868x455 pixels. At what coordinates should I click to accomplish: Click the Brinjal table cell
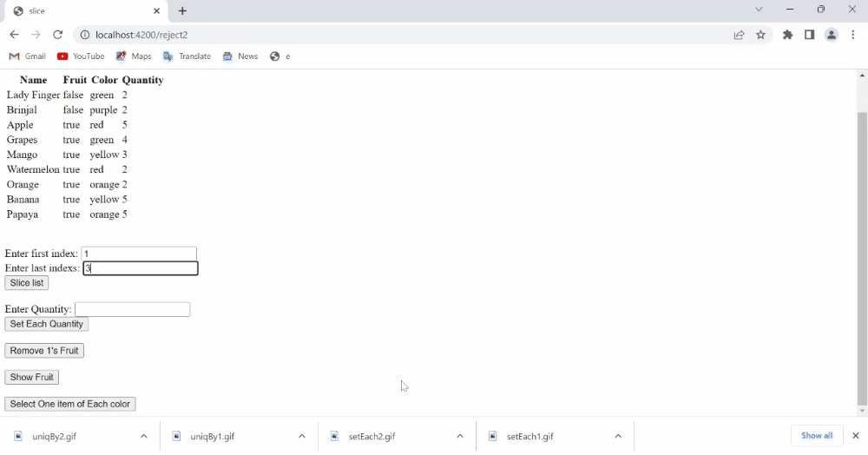22,110
